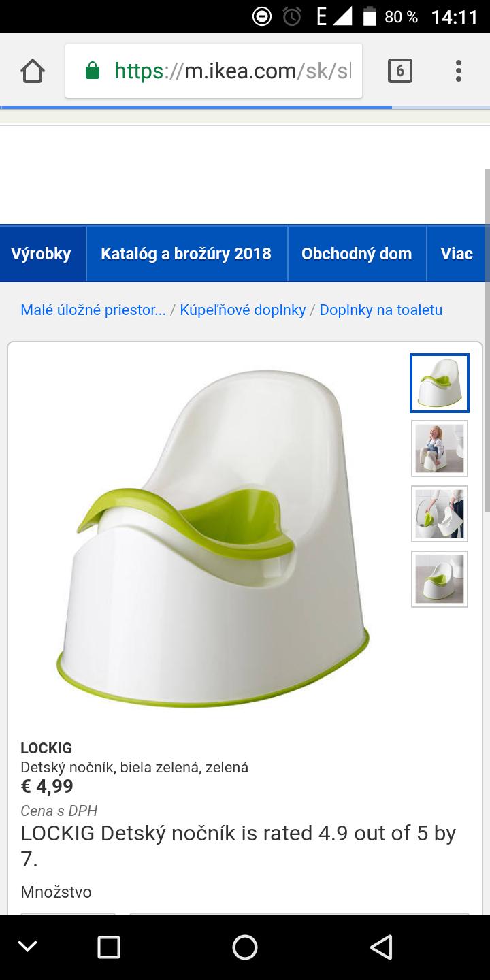Tap the green secure padlock icon
The width and height of the screenshot is (490, 980).
pyautogui.click(x=93, y=71)
